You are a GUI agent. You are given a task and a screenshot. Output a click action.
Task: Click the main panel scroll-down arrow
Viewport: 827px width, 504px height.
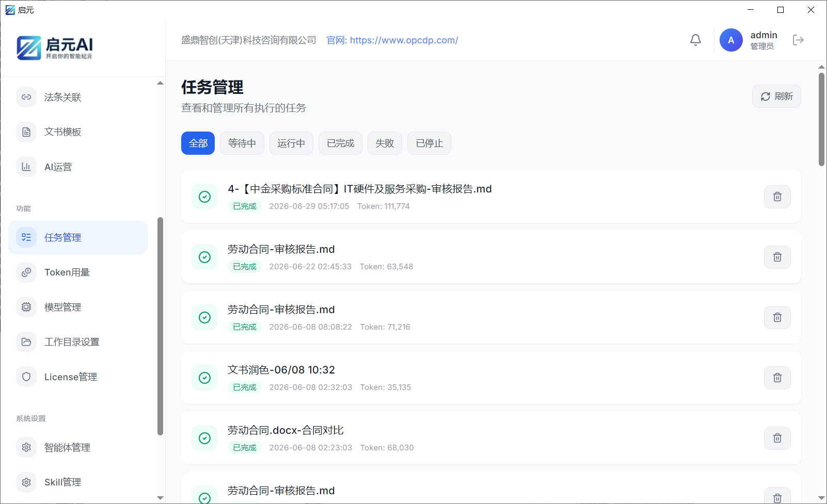tap(821, 498)
